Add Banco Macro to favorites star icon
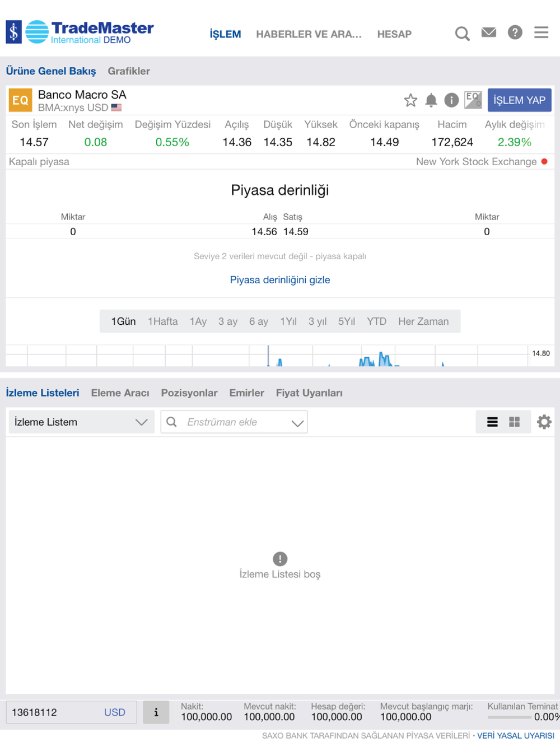The image size is (560, 747). click(410, 100)
